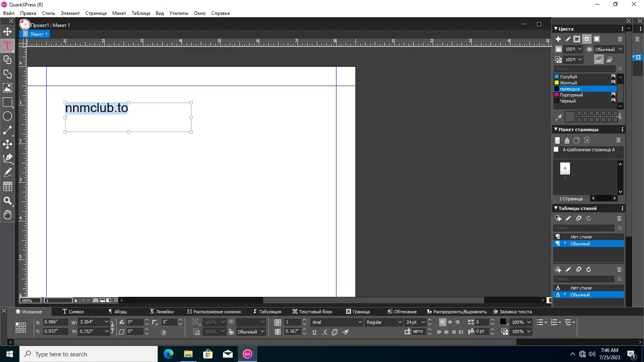The width and height of the screenshot is (644, 362).
Task: Select the Zoom magnifier tool
Action: coord(7,201)
